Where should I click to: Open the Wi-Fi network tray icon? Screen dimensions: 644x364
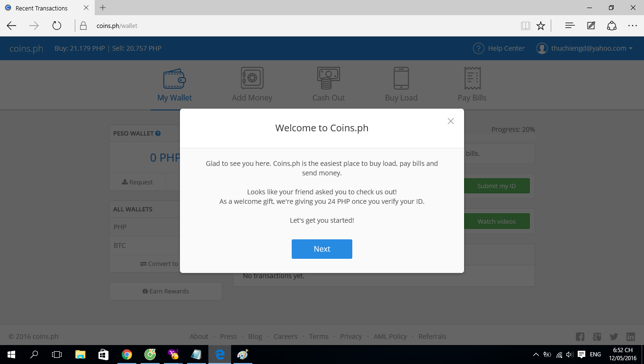pyautogui.click(x=559, y=354)
